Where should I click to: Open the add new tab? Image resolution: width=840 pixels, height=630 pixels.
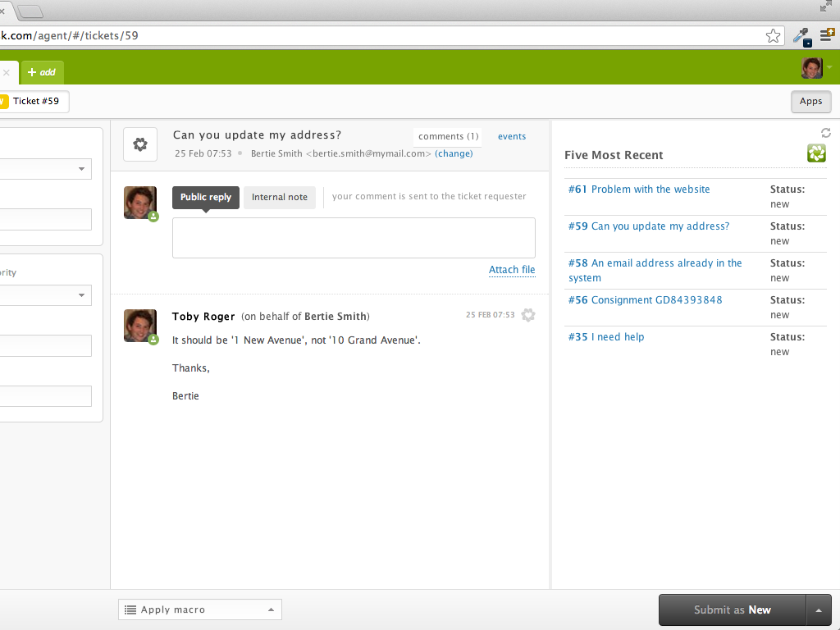pyautogui.click(x=42, y=72)
